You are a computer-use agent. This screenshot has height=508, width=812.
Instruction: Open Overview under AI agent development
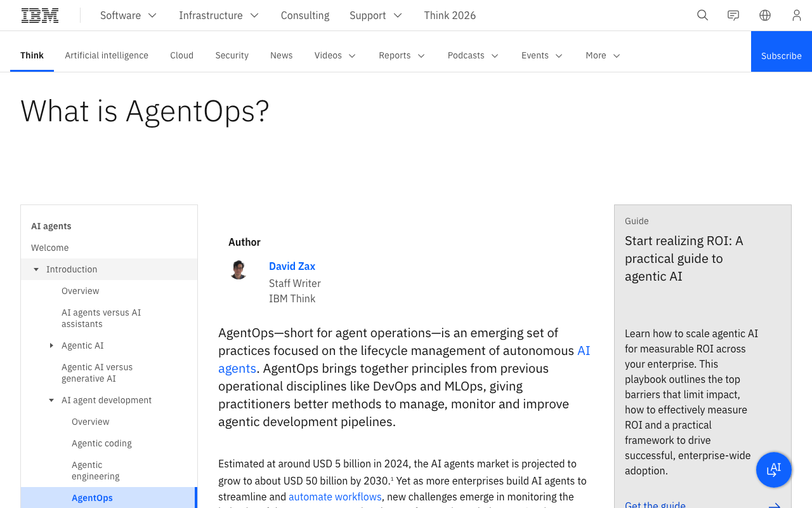(x=91, y=422)
